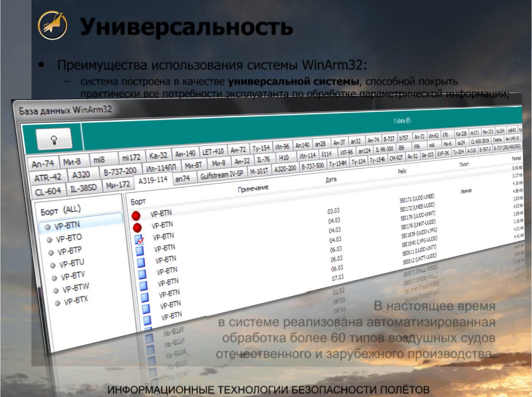The image size is (532, 397).
Task: Select the LET-410 tab
Action: click(x=213, y=152)
